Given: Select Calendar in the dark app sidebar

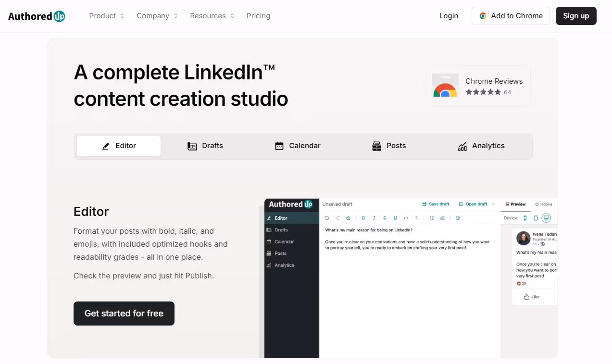Looking at the screenshot, I should (x=292, y=241).
